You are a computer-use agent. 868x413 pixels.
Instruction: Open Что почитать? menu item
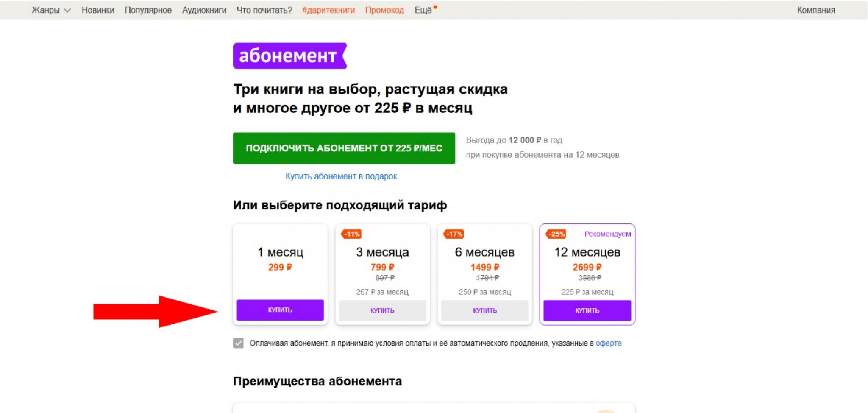pos(264,10)
